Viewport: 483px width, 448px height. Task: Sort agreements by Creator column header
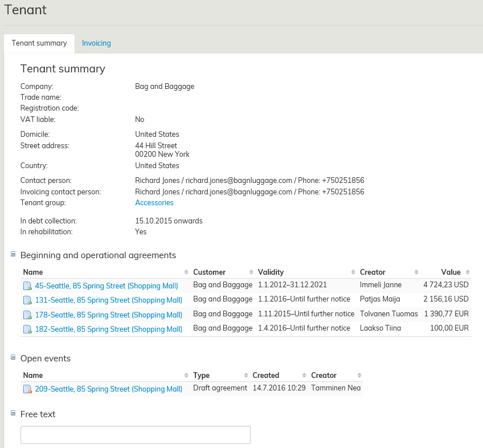point(373,272)
